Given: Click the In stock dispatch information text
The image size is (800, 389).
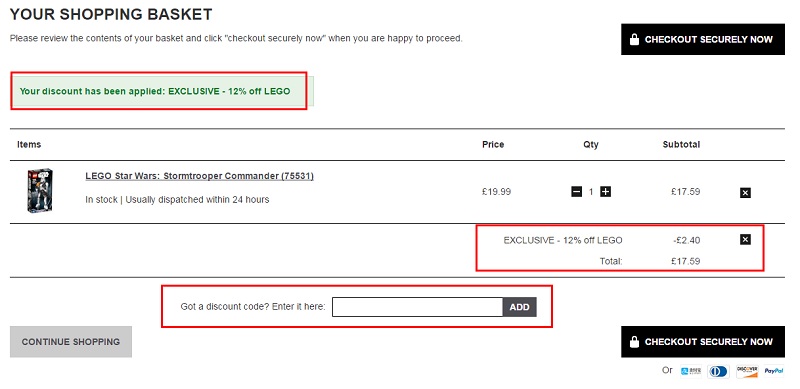Looking at the screenshot, I should [x=177, y=200].
